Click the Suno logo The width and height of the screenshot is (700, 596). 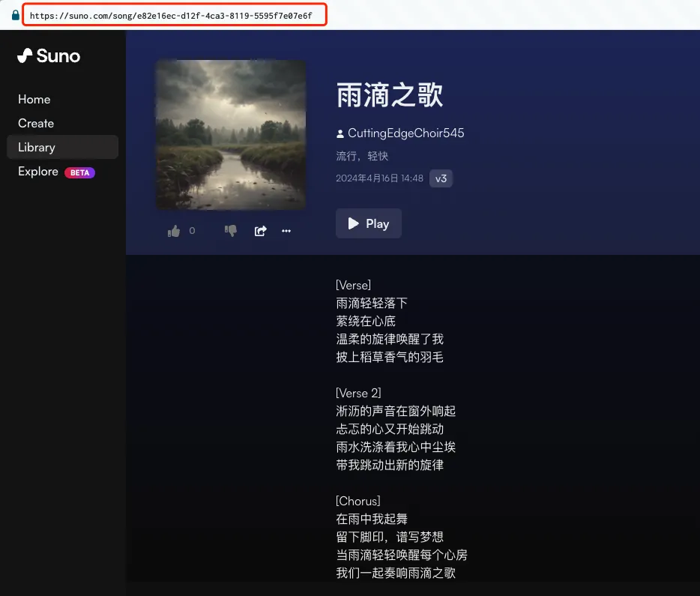pyautogui.click(x=49, y=56)
